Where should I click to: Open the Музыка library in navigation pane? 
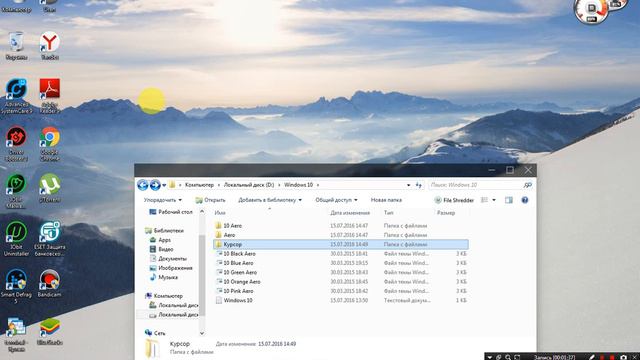click(x=163, y=278)
